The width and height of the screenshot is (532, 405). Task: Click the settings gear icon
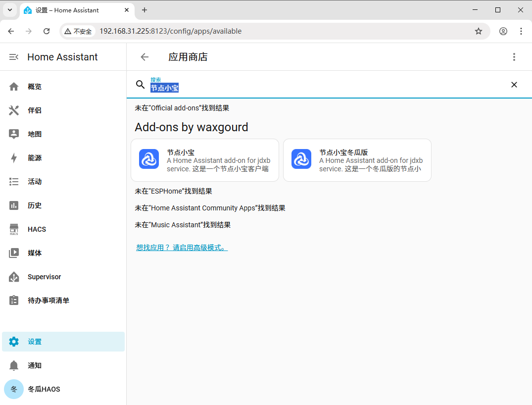14,342
